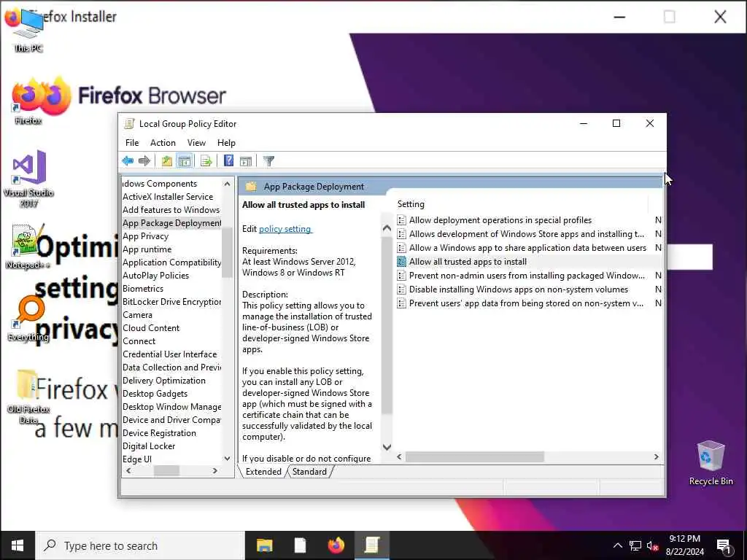Screen dimensions: 747x560
Task: Click tree pane scroll up arrow
Action: (x=228, y=184)
